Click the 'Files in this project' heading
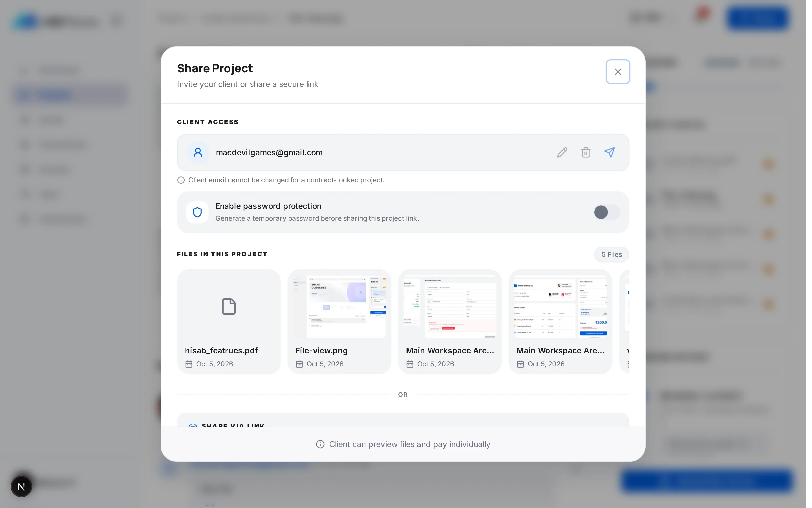 222,254
